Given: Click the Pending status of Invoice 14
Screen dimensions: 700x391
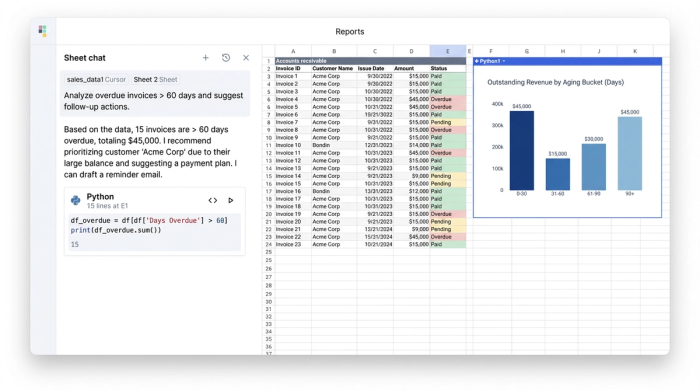Looking at the screenshot, I should coord(448,176).
